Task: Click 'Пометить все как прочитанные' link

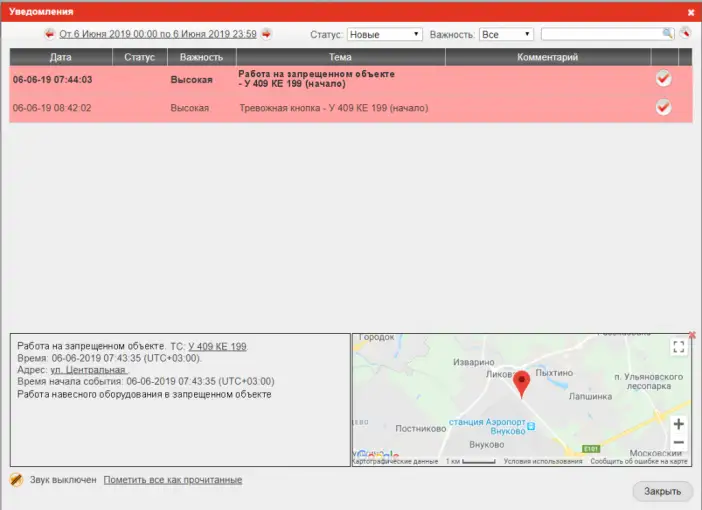Action: click(x=172, y=480)
